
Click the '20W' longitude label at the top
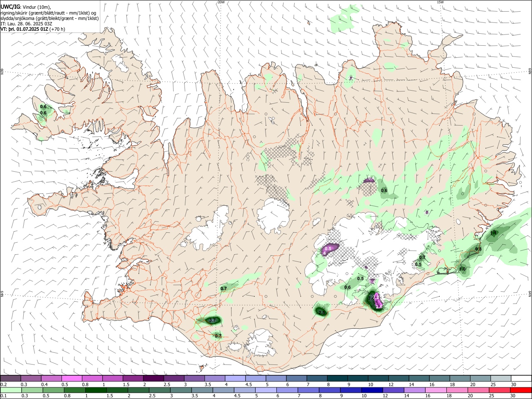point(221,2)
